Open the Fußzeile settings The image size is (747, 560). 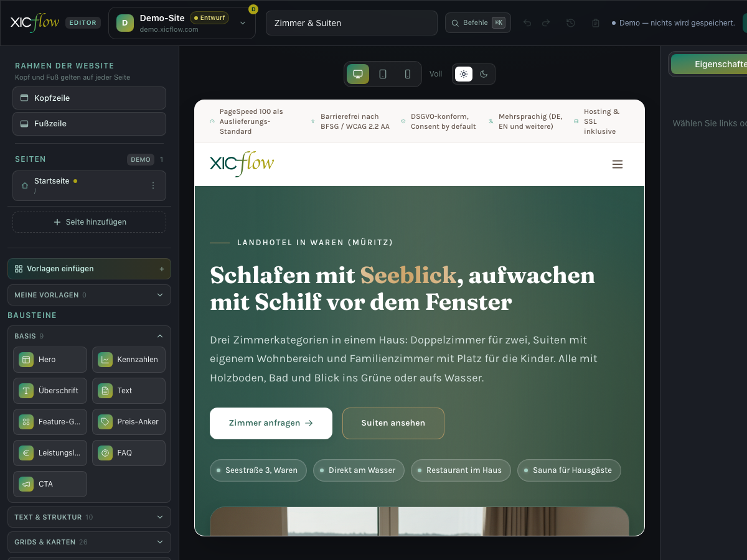[x=89, y=124]
